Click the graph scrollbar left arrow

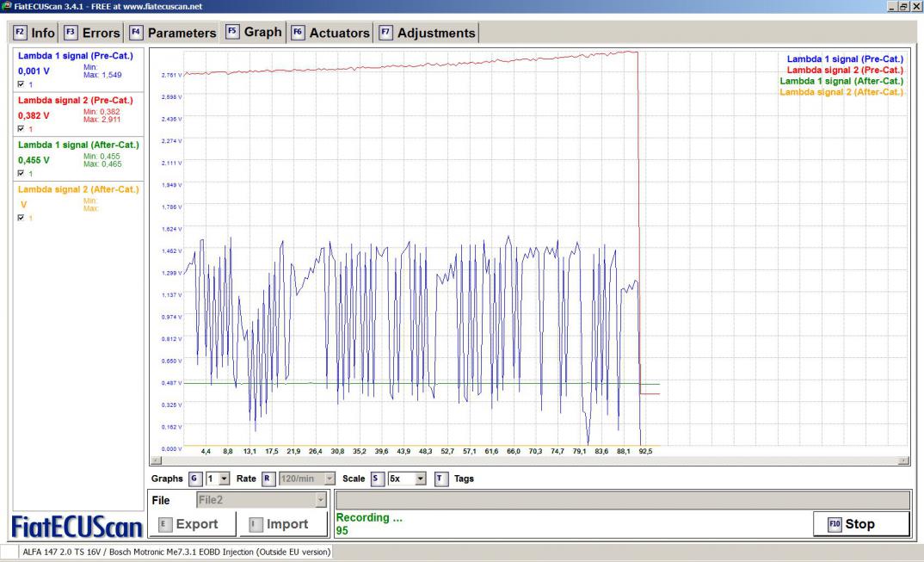tap(155, 461)
